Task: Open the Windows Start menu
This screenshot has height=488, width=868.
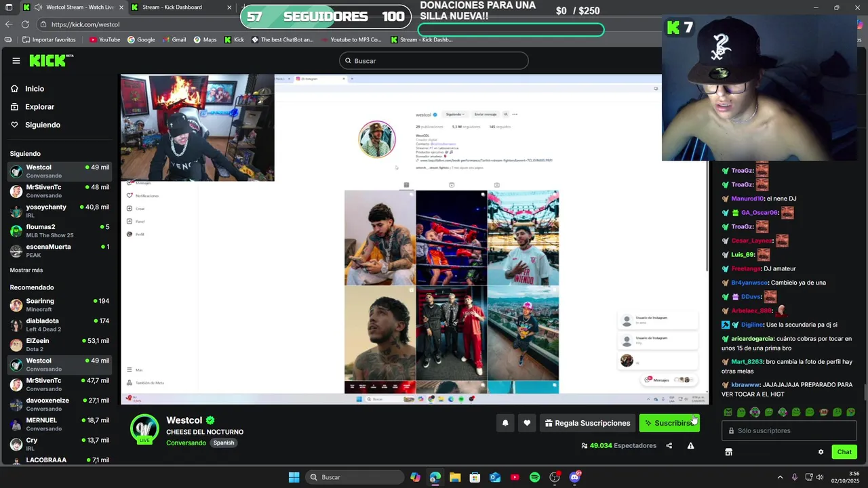Action: click(294, 477)
